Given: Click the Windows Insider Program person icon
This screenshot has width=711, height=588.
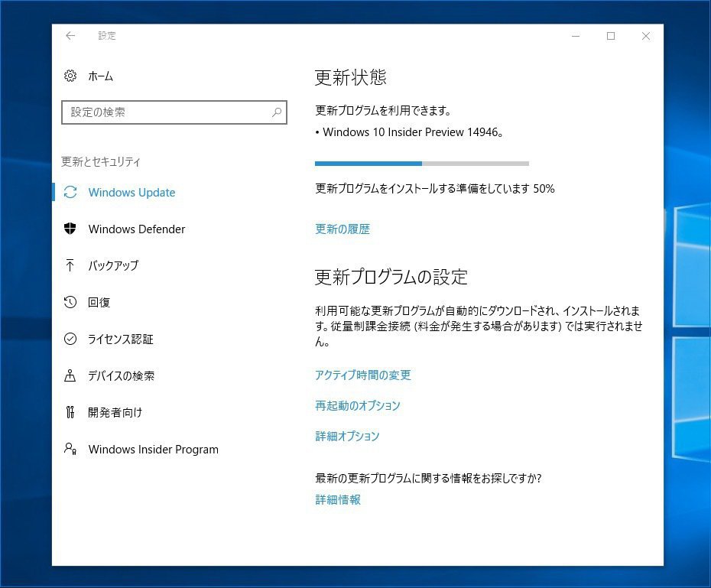Looking at the screenshot, I should [x=70, y=449].
